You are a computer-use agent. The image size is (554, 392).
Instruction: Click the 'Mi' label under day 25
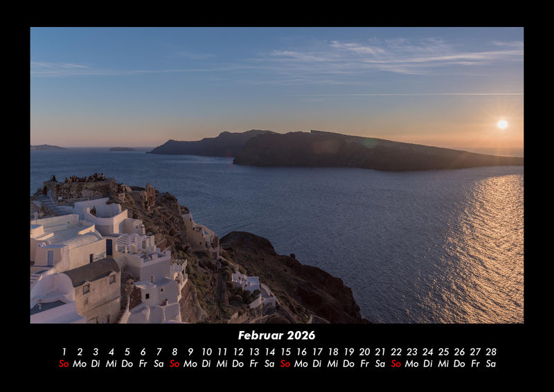tap(443, 364)
